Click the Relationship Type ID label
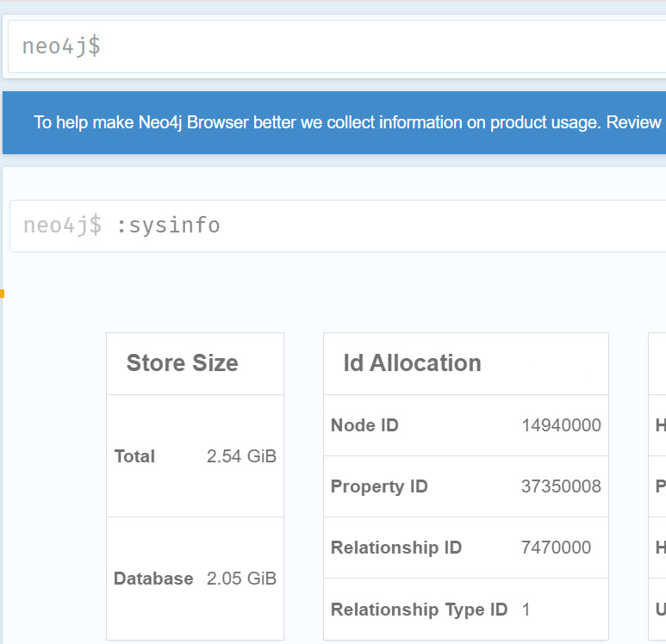Image resolution: width=666 pixels, height=644 pixels. click(419, 610)
